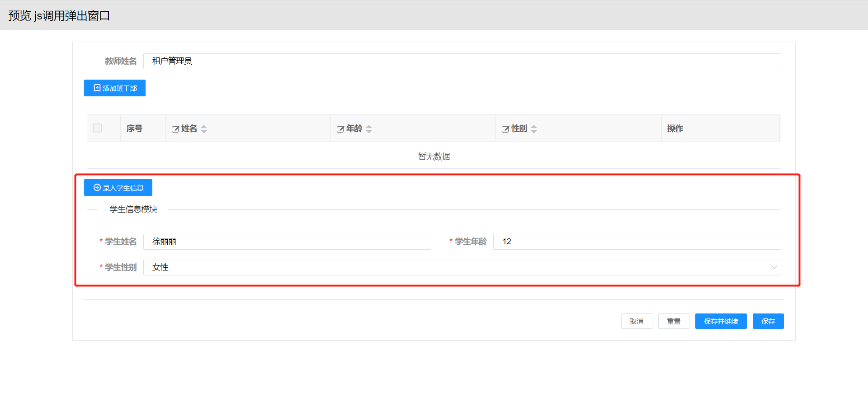Tick the select-all checkbox in table header
The image size is (868, 408).
97,128
